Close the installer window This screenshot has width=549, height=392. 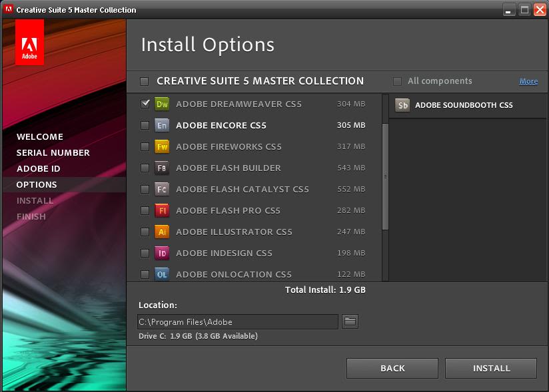click(540, 9)
